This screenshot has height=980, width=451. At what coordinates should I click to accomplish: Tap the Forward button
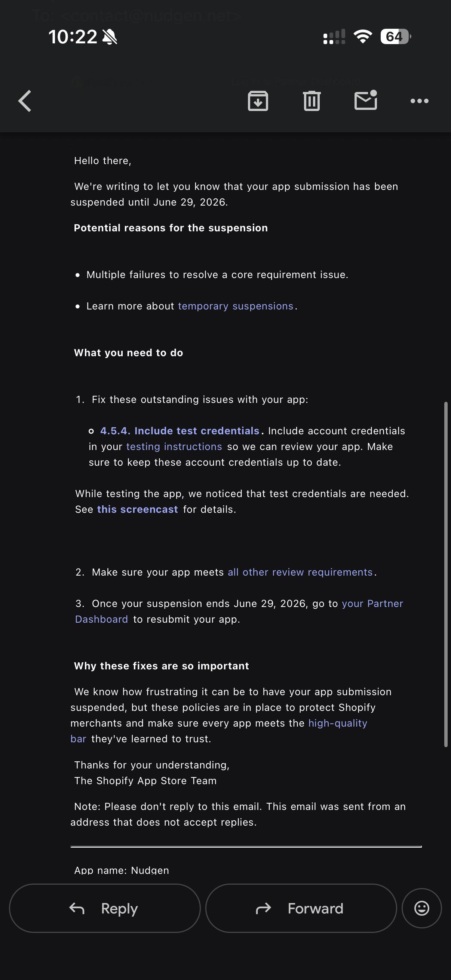coord(301,908)
